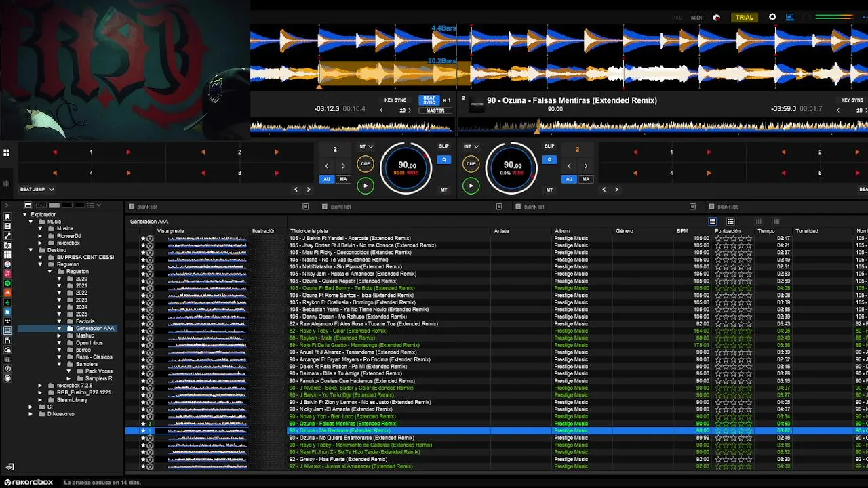The height and width of the screenshot is (488, 868).
Task: Click the blue monitor icon in top bar
Action: (x=790, y=17)
